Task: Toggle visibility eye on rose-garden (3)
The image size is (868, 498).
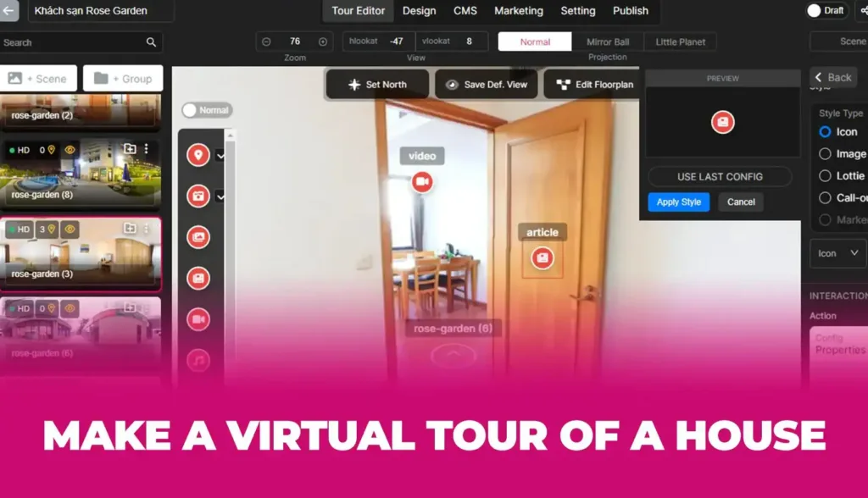Action: pyautogui.click(x=70, y=229)
